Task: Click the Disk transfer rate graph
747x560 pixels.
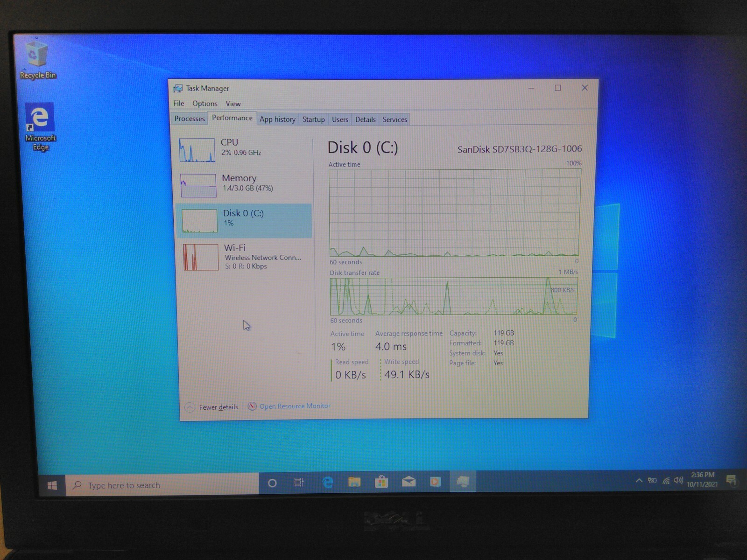Action: [453, 296]
